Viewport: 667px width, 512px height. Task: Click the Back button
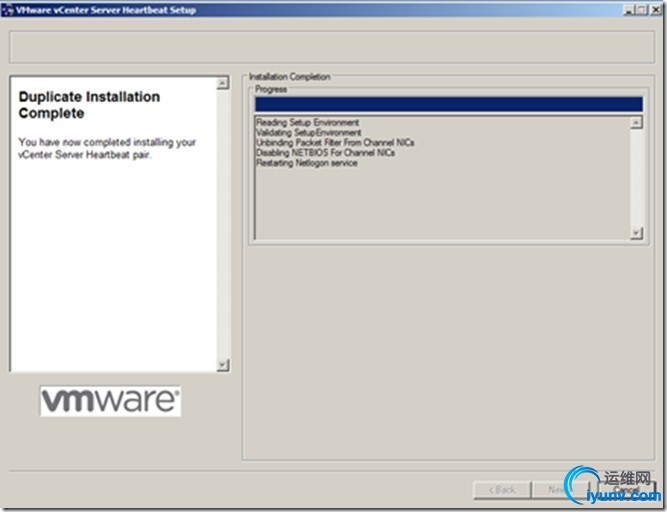[502, 490]
